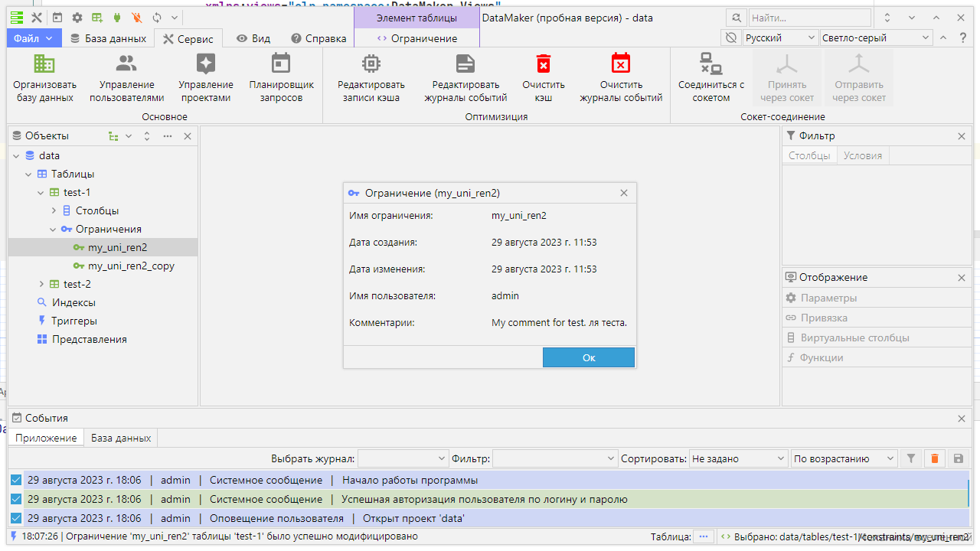
Task: Open the Файл menu
Action: [34, 38]
